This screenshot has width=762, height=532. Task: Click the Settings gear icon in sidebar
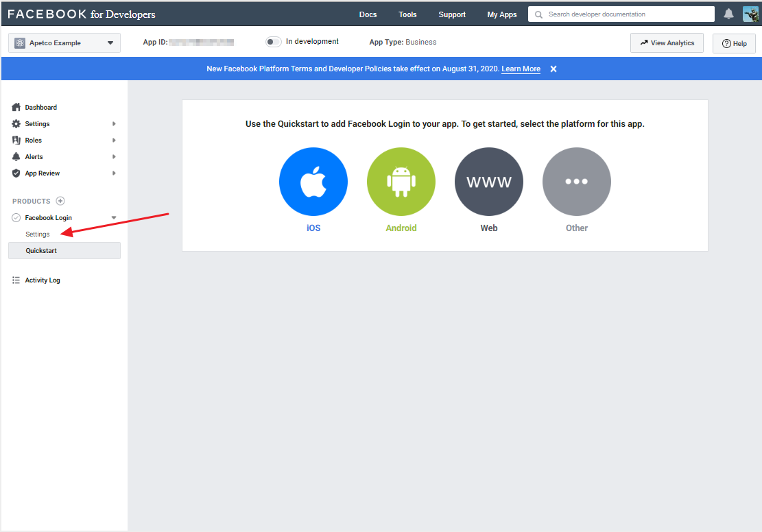pos(16,124)
